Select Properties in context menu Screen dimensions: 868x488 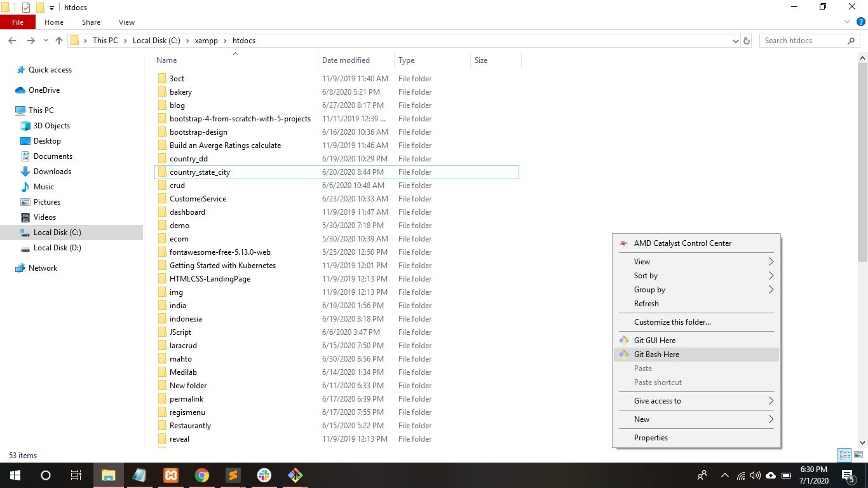coord(651,438)
